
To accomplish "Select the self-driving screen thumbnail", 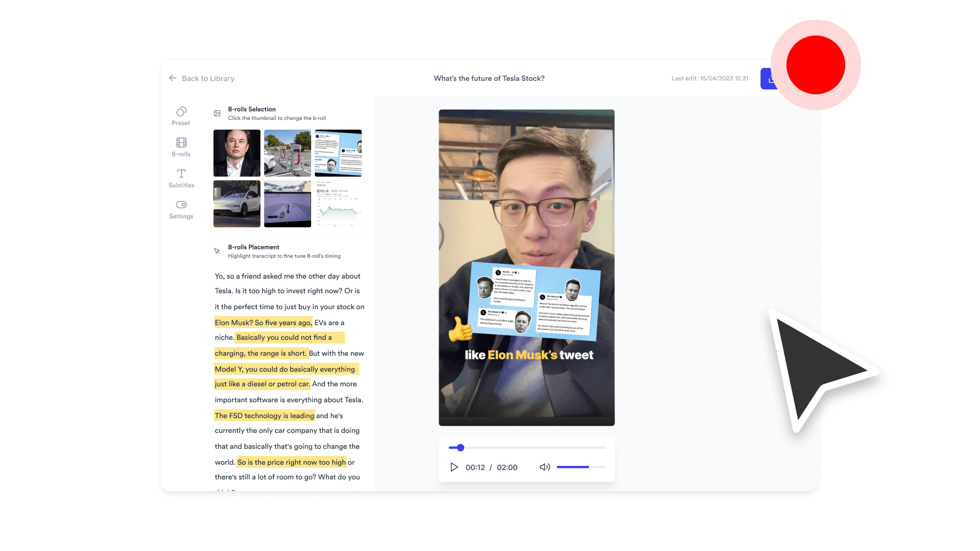I will (287, 204).
